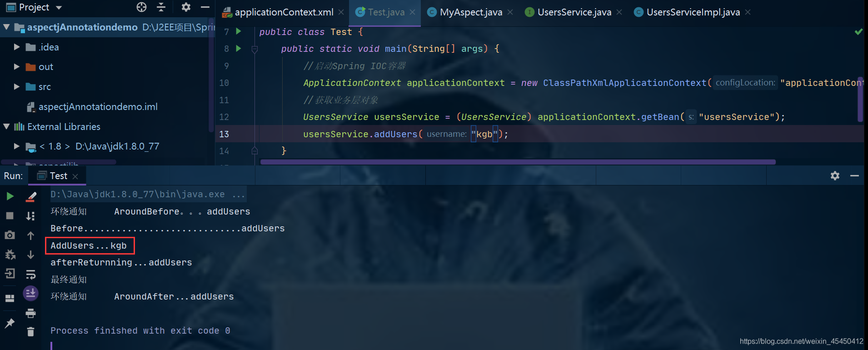868x350 pixels.
Task: Click the inspection green checkmark
Action: click(x=858, y=31)
